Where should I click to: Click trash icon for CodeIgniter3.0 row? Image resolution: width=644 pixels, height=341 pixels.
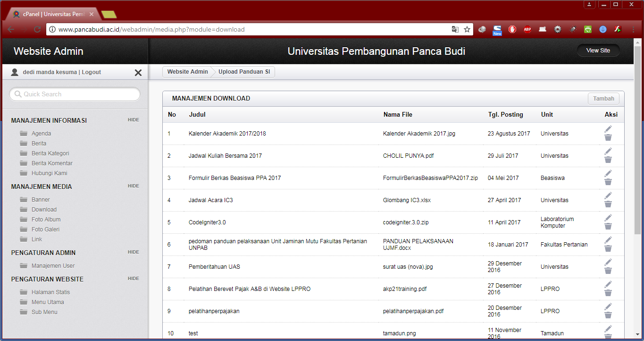pyautogui.click(x=608, y=227)
